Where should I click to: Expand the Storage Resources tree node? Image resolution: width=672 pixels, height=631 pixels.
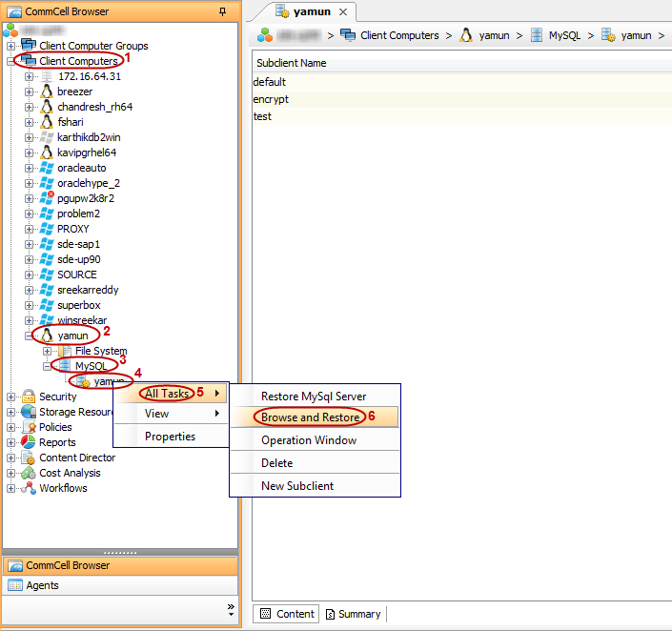(x=11, y=412)
